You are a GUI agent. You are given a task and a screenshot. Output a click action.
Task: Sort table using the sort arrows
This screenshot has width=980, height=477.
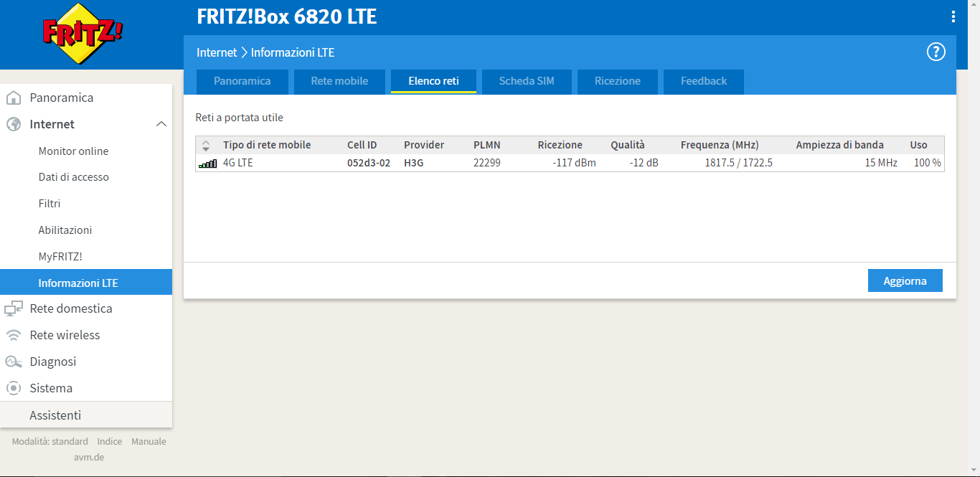(x=206, y=145)
